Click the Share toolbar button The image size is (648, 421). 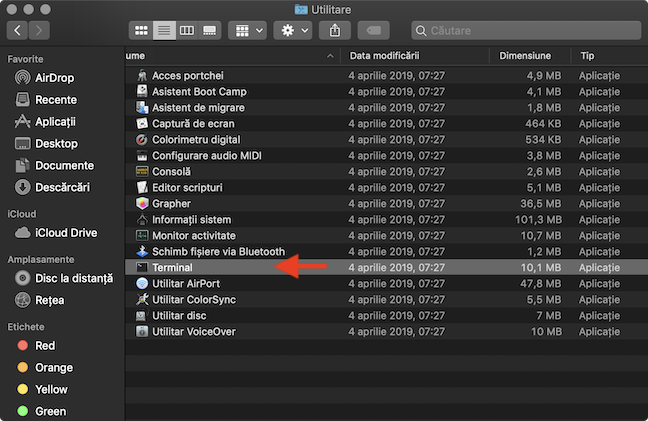tap(335, 31)
